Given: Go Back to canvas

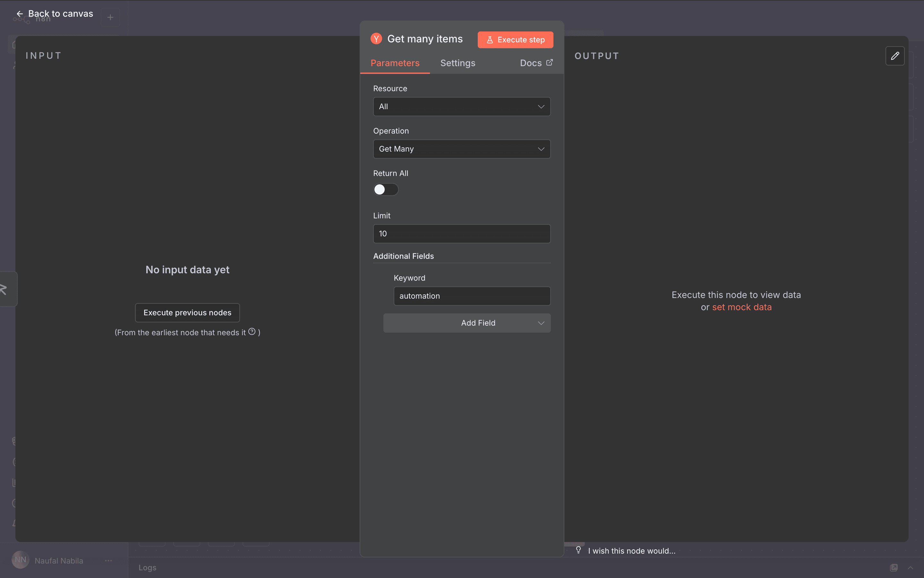Looking at the screenshot, I should [54, 14].
